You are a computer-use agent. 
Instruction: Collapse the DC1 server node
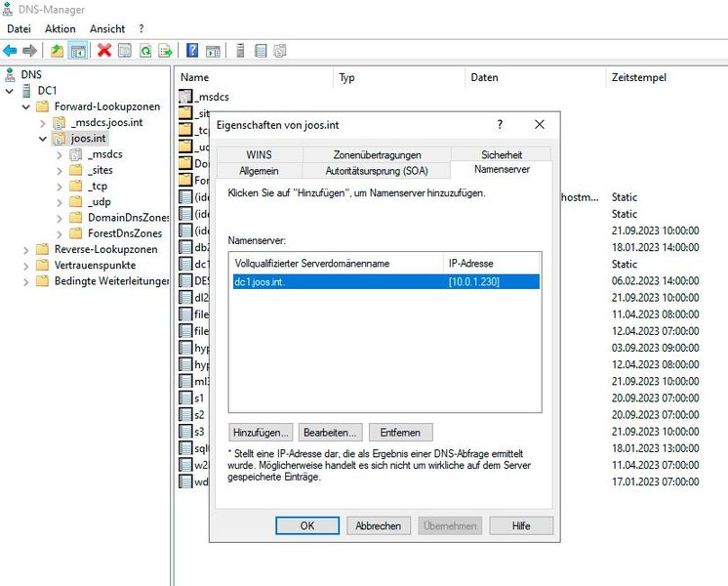click(x=10, y=91)
